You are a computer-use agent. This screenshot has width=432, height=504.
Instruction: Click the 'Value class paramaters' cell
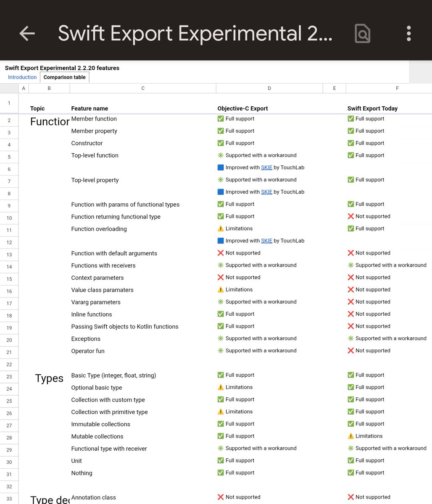click(103, 290)
